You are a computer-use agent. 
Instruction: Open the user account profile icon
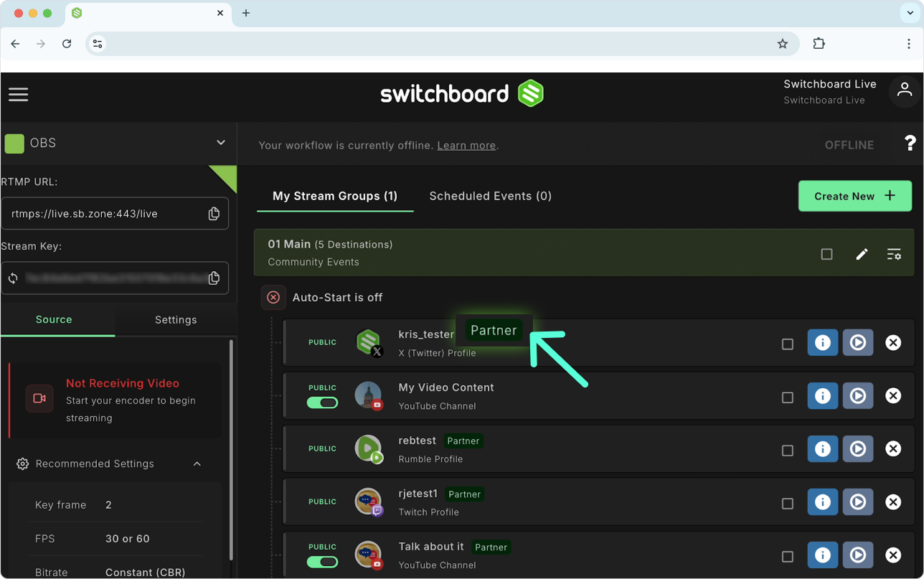[x=905, y=91]
